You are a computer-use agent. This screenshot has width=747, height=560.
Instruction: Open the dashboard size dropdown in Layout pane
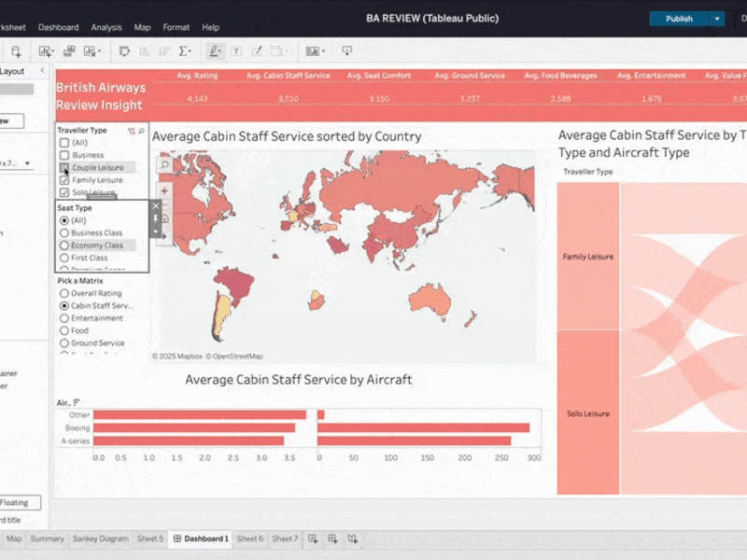click(x=27, y=163)
